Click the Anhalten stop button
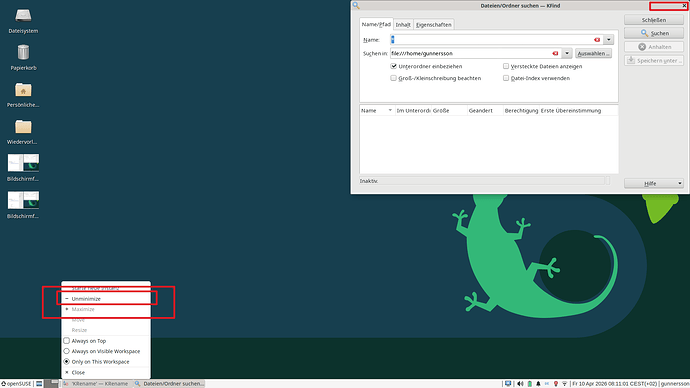Image resolution: width=690 pixels, height=388 pixels. click(x=653, y=47)
